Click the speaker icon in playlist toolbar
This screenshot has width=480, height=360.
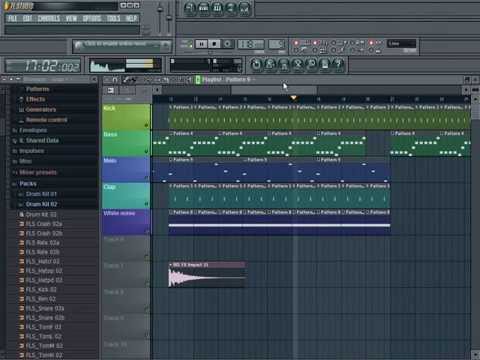click(189, 80)
